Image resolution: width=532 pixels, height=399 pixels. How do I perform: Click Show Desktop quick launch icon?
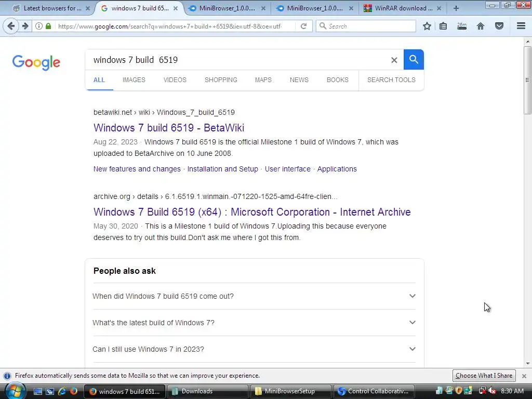[x=37, y=391]
